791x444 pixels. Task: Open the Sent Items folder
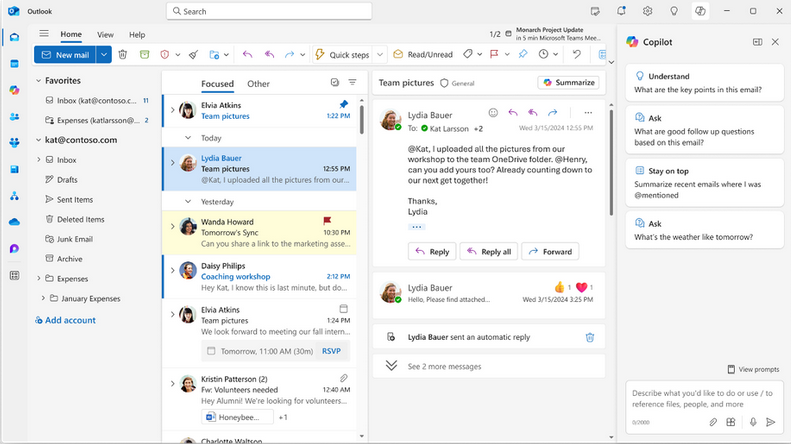(75, 199)
